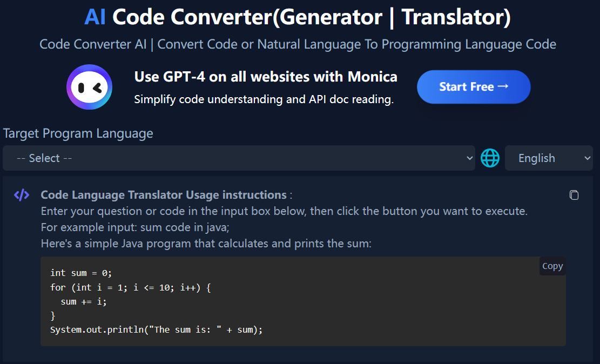Image resolution: width=600 pixels, height=364 pixels.
Task: Click the copy icon in the instructions panel header
Action: pyautogui.click(x=574, y=194)
